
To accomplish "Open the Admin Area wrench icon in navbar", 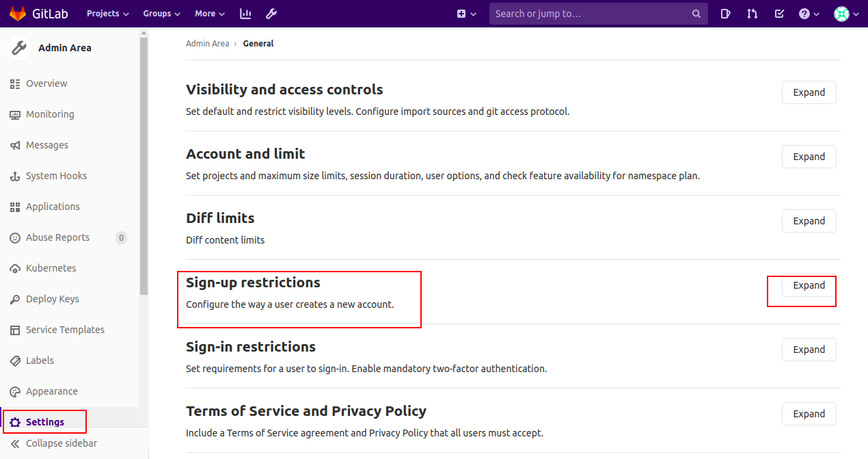I will tap(271, 14).
